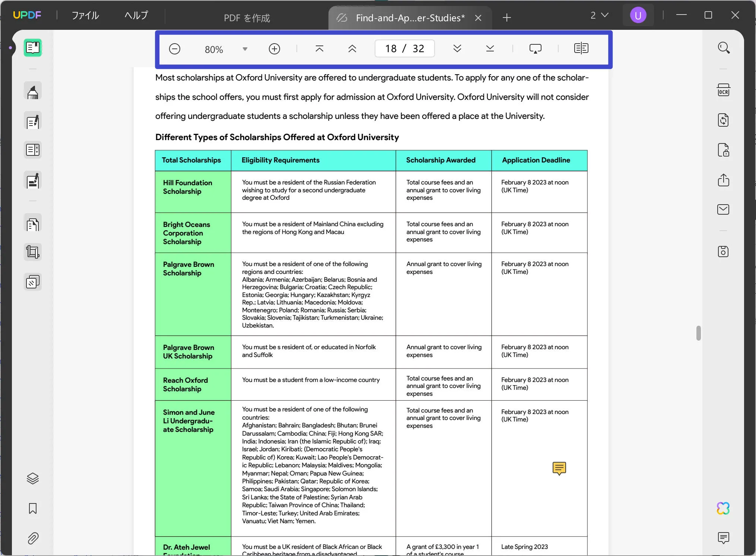Open the Watermark and background tool
Screen dimensions: 756x556
coord(33,282)
